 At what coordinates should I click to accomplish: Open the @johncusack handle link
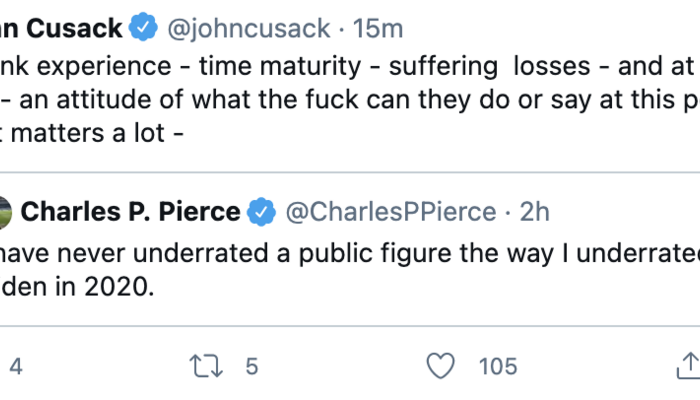tap(250, 28)
